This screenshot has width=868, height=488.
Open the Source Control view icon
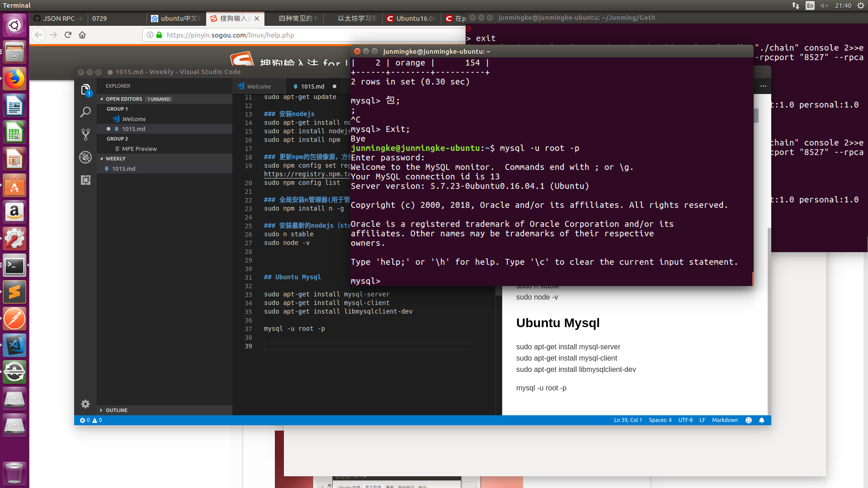coord(85,134)
